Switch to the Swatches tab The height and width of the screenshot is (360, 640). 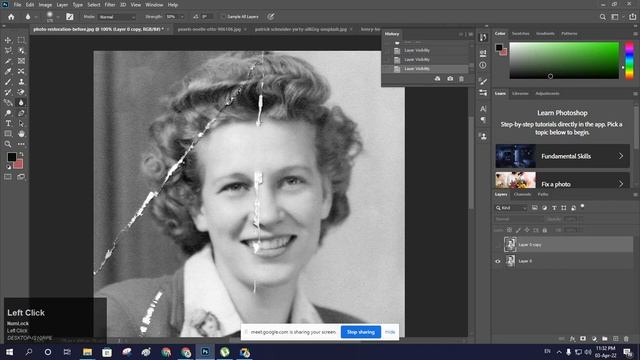pos(520,33)
